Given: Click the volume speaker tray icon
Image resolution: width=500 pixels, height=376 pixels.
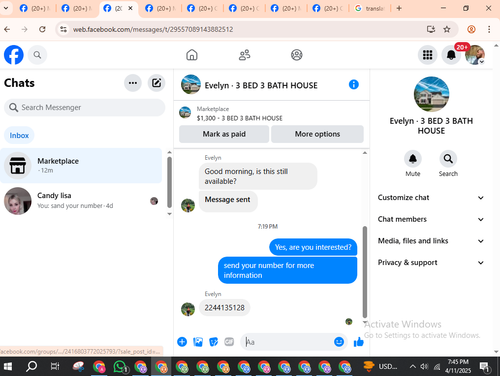Looking at the screenshot, I should 424,367.
